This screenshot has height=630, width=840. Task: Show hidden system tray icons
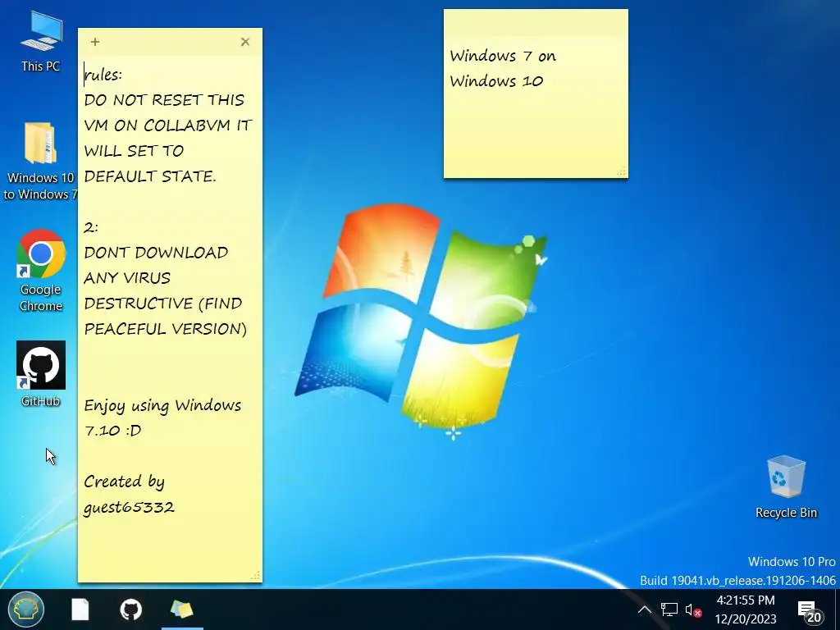(x=645, y=609)
